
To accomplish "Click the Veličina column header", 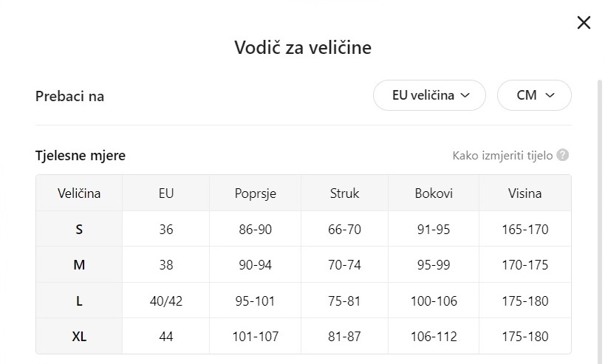I will [79, 193].
